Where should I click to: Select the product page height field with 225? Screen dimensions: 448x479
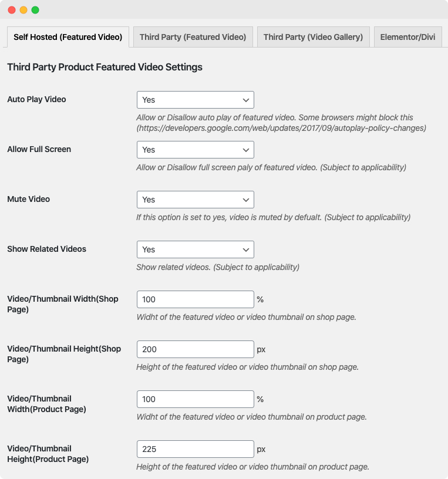(x=196, y=449)
